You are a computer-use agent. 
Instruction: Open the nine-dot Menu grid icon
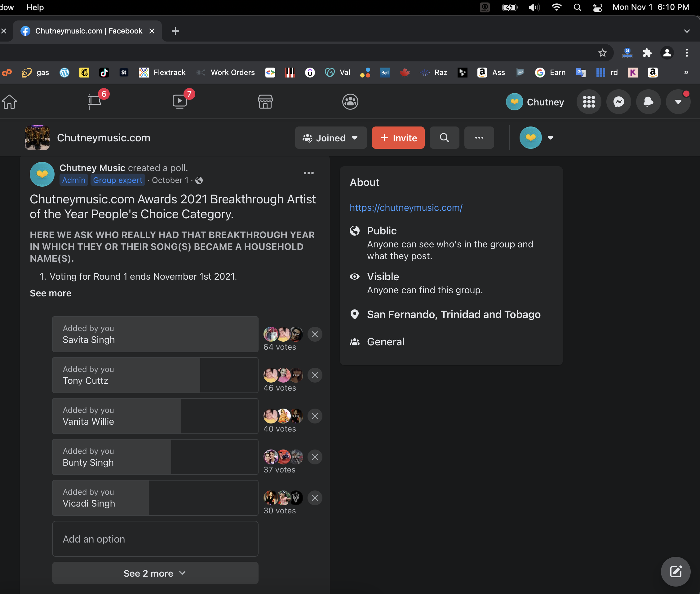[x=589, y=102]
